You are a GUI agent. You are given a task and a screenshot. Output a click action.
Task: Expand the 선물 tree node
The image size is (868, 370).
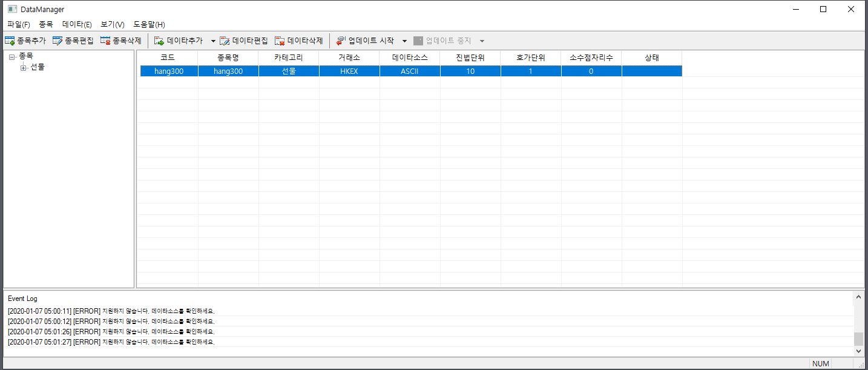pos(24,68)
